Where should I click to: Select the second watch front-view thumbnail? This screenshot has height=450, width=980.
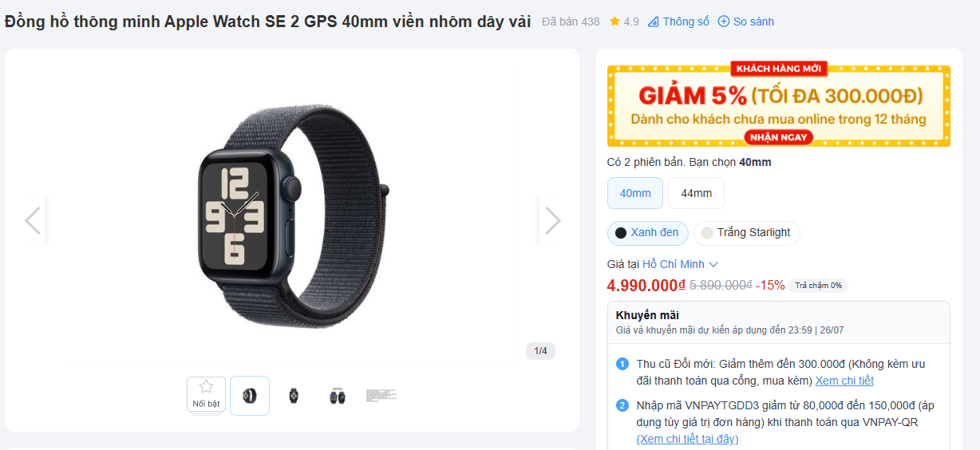click(x=293, y=395)
